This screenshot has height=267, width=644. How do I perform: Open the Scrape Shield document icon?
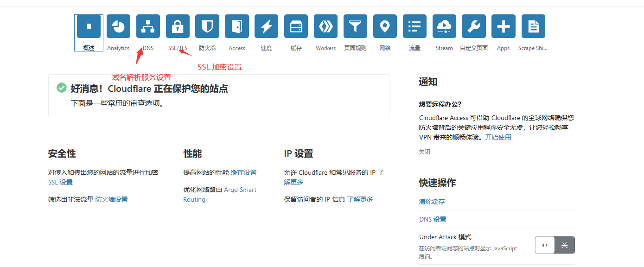(x=533, y=26)
